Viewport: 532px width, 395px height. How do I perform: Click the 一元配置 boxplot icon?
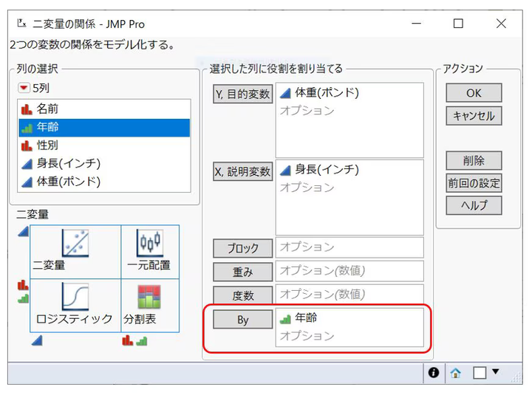[x=149, y=243]
